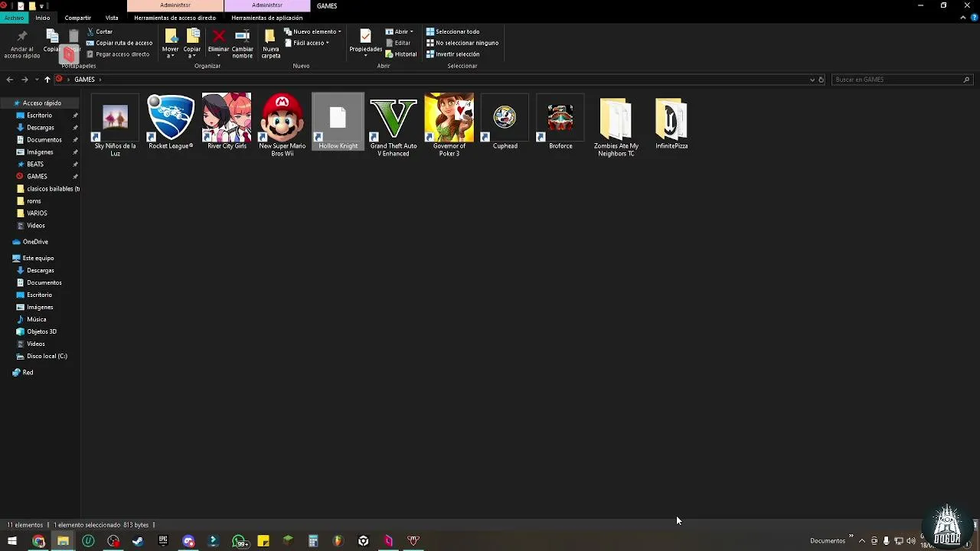Open the Abrir dropdown in ribbon
The width and height of the screenshot is (980, 551).
[x=399, y=31]
